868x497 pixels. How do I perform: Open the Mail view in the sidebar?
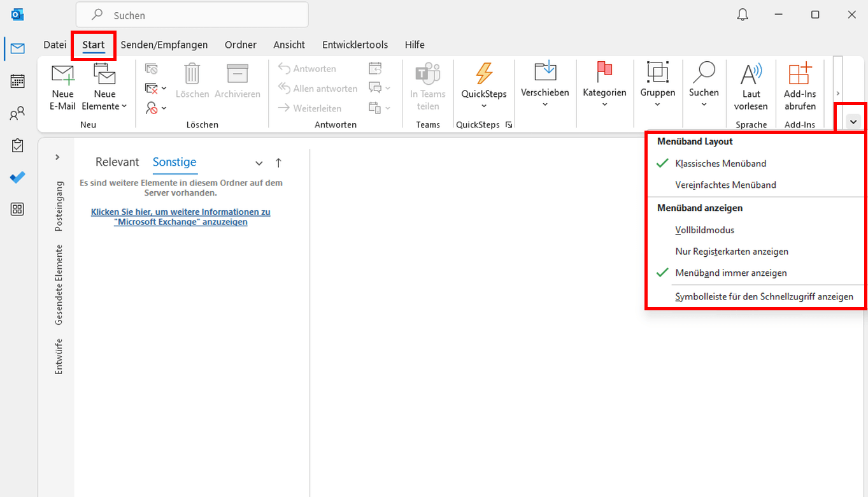17,49
